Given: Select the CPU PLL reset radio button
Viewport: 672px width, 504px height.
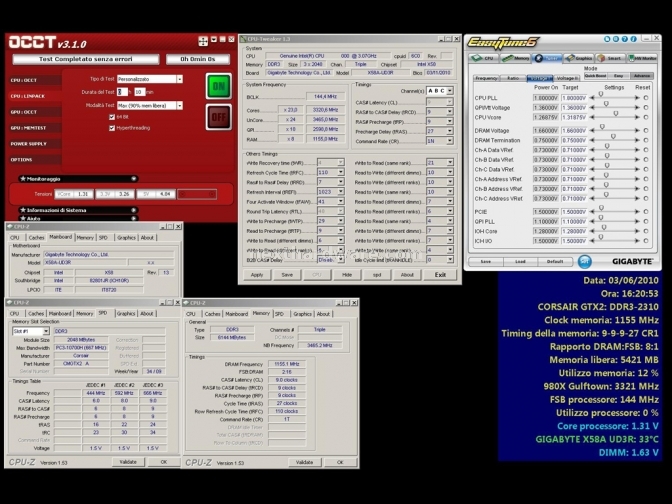Looking at the screenshot, I should (x=646, y=98).
